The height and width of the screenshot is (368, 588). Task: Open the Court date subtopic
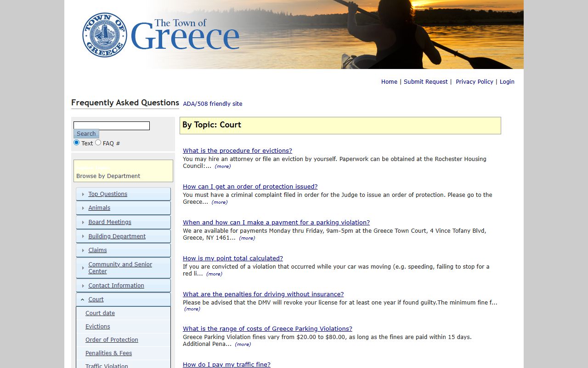(100, 313)
